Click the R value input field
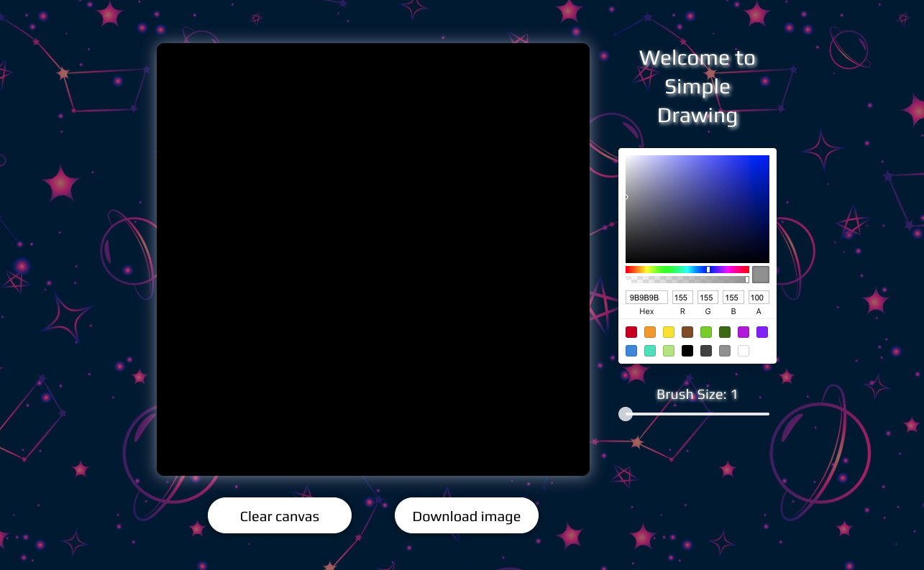This screenshot has height=570, width=924. (x=682, y=298)
